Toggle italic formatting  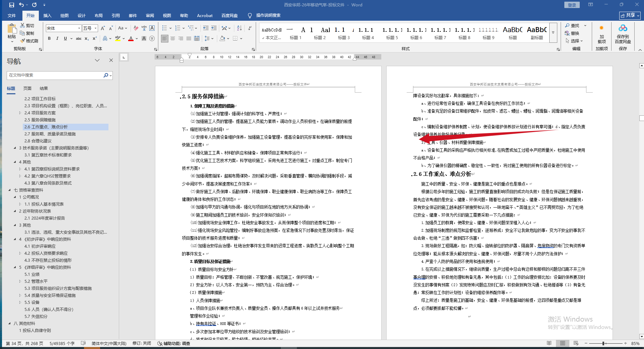coord(57,38)
